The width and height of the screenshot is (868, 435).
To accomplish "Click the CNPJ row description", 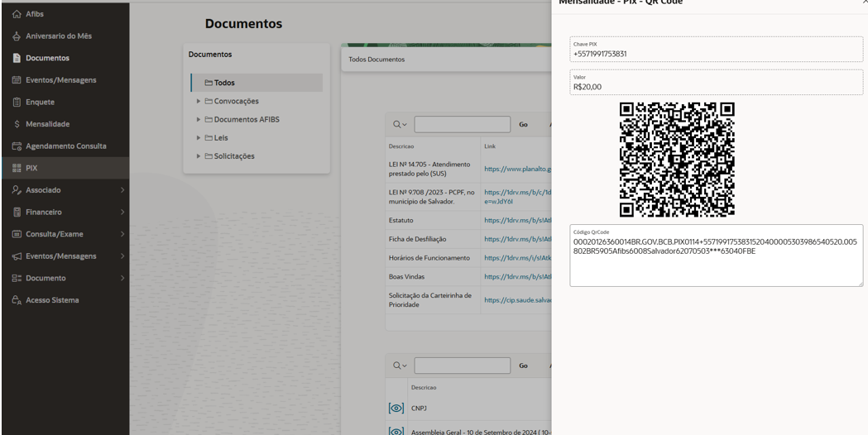I will (419, 409).
